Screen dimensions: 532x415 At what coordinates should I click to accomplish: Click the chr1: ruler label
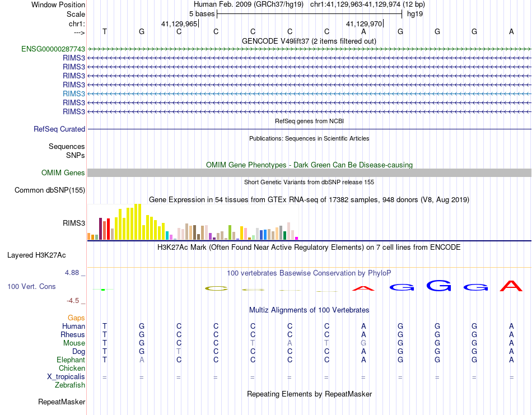(77, 24)
